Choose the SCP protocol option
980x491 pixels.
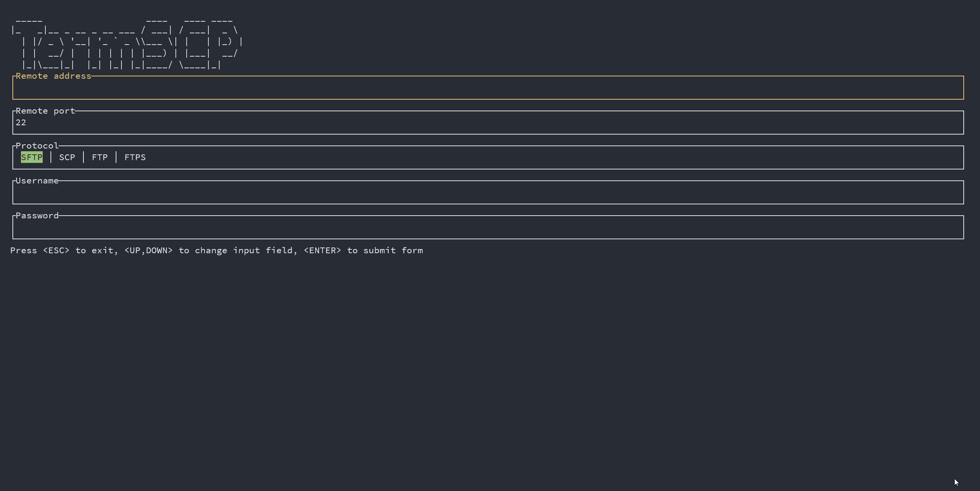[67, 157]
